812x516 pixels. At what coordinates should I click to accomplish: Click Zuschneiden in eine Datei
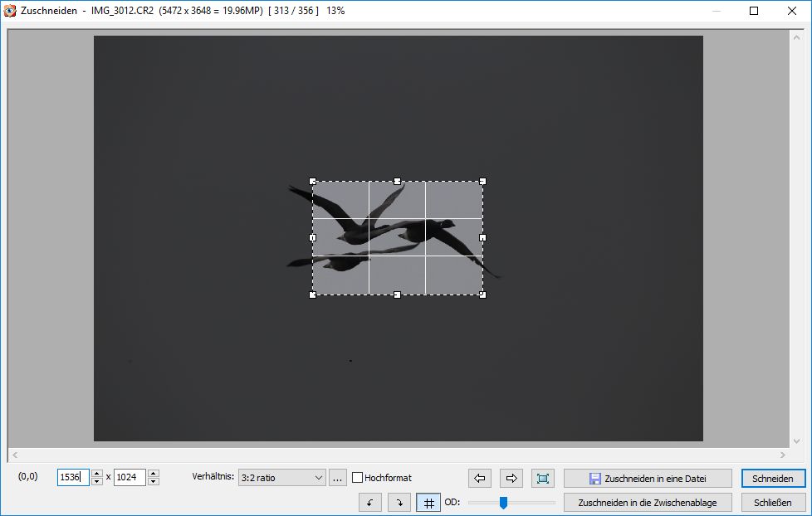648,478
